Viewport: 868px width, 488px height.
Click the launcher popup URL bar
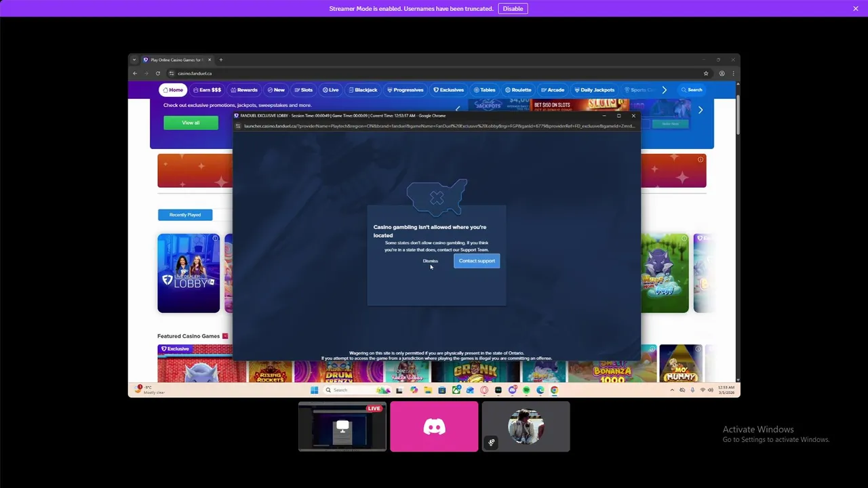click(438, 126)
